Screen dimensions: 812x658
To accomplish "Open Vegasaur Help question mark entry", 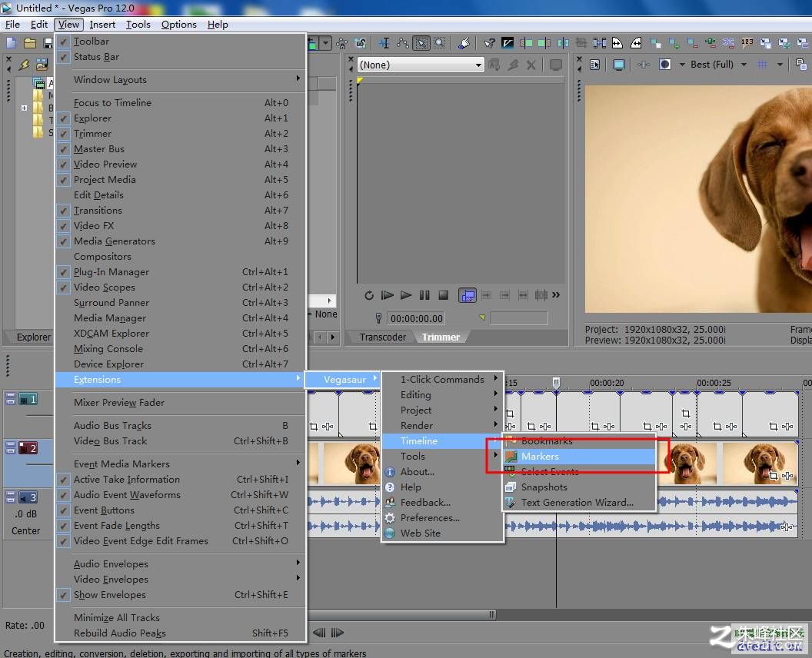I will (x=443, y=487).
